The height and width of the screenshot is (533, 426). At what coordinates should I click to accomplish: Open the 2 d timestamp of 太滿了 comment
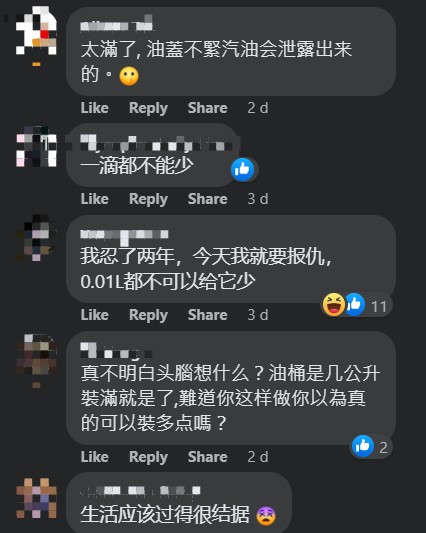(258, 108)
